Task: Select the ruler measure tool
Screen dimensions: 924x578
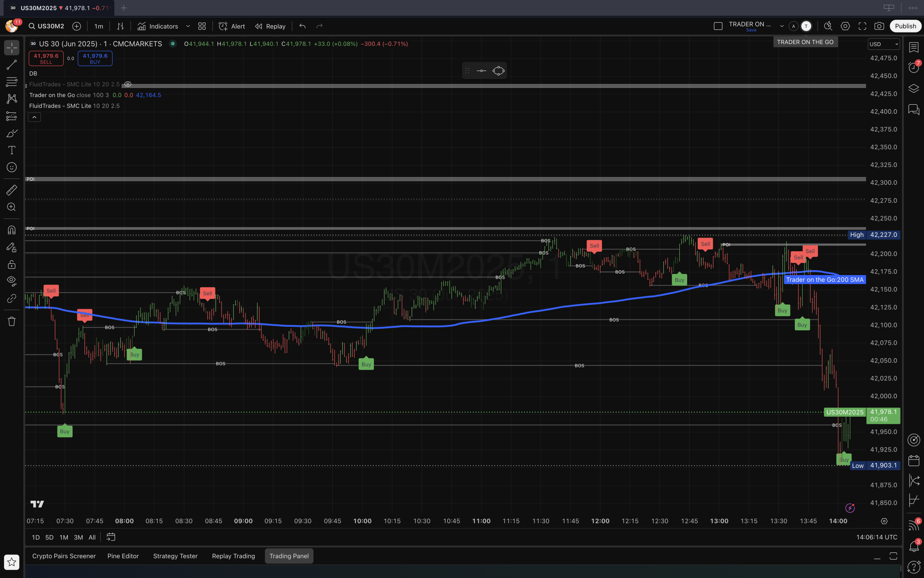Action: point(12,190)
